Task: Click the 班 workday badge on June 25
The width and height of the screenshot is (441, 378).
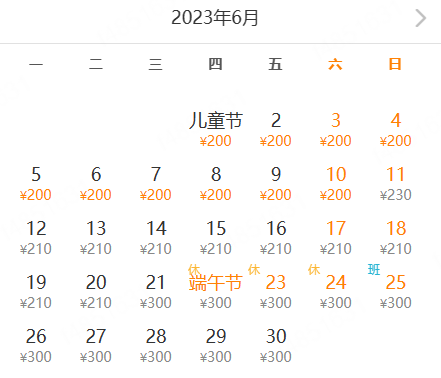Action: point(374,269)
